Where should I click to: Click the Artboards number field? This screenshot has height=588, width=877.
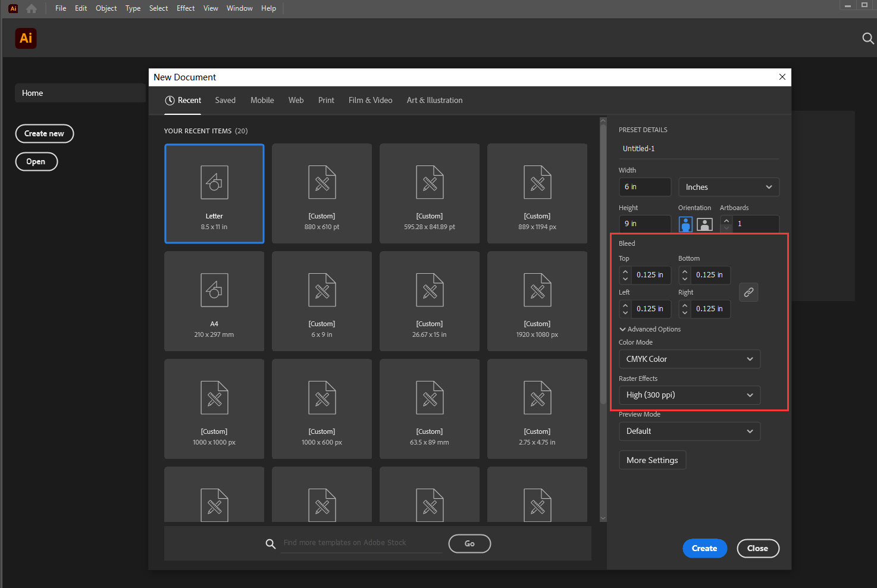click(x=756, y=224)
